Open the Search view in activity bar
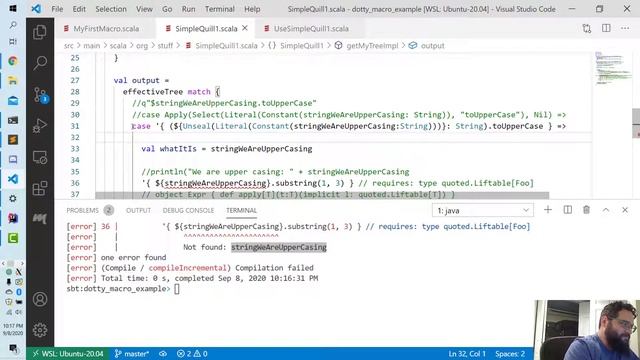The image size is (640, 360). click(x=40, y=63)
